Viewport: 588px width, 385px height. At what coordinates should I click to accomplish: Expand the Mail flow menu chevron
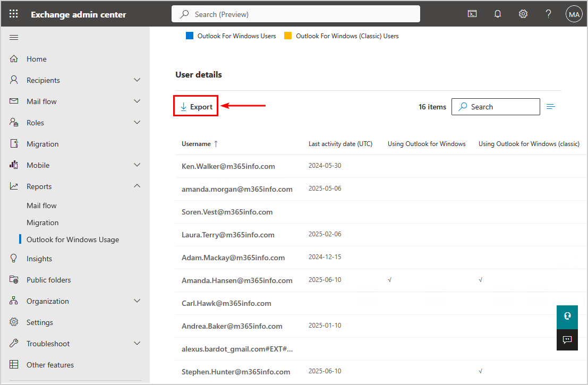point(137,101)
